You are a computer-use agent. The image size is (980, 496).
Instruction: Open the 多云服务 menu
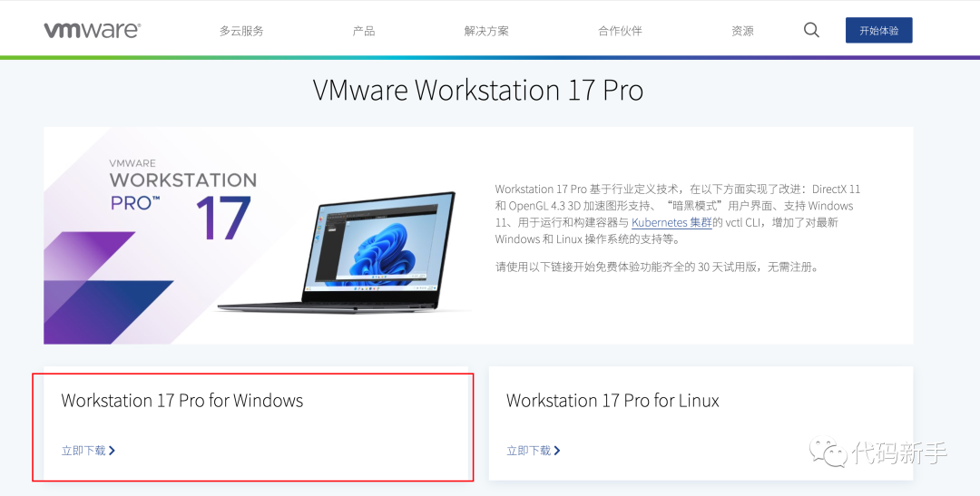(241, 31)
